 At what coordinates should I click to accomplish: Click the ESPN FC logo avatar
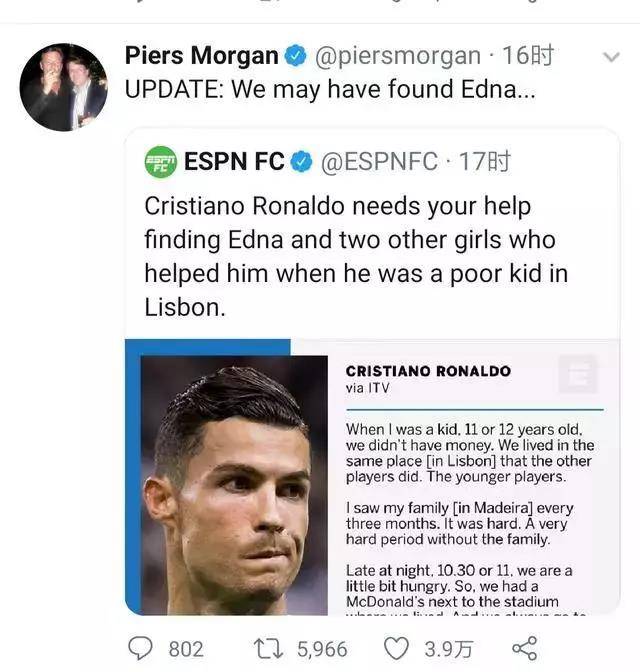click(160, 161)
